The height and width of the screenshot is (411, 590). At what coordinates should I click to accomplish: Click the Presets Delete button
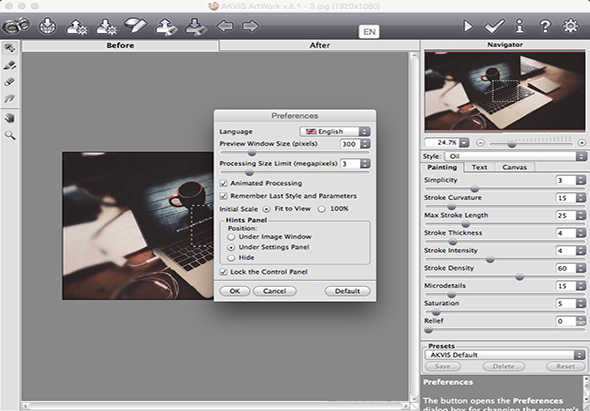(504, 366)
